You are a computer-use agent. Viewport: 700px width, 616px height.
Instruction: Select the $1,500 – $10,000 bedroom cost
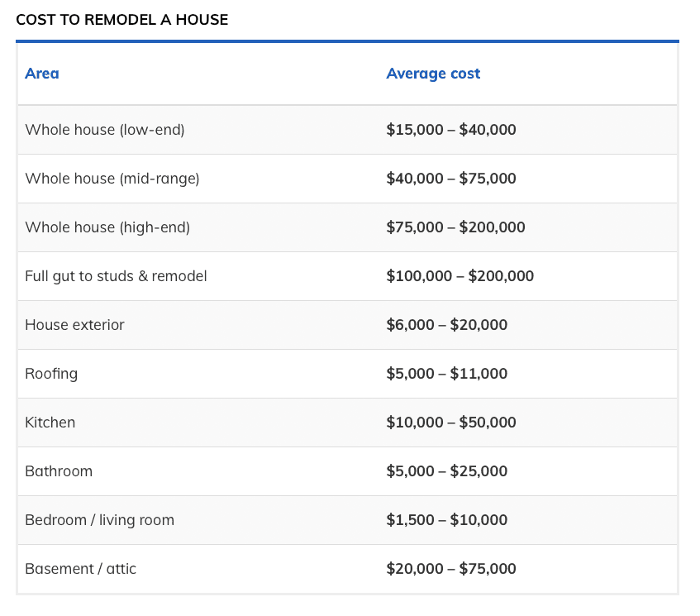pos(446,520)
